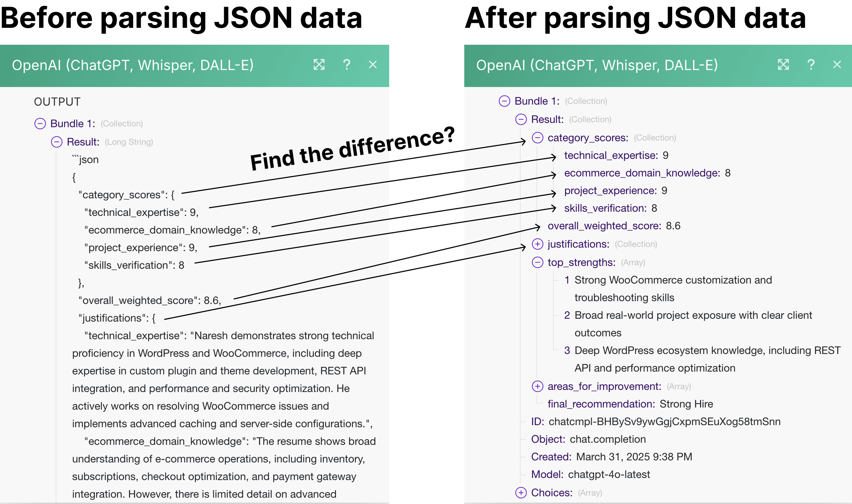Image resolution: width=852 pixels, height=504 pixels.
Task: Click the OUTPUT heading in left panel
Action: [57, 102]
